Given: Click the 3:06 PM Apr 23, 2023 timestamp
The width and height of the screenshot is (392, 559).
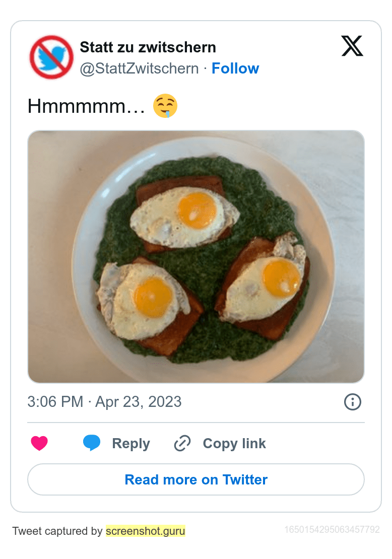Looking at the screenshot, I should pos(104,402).
